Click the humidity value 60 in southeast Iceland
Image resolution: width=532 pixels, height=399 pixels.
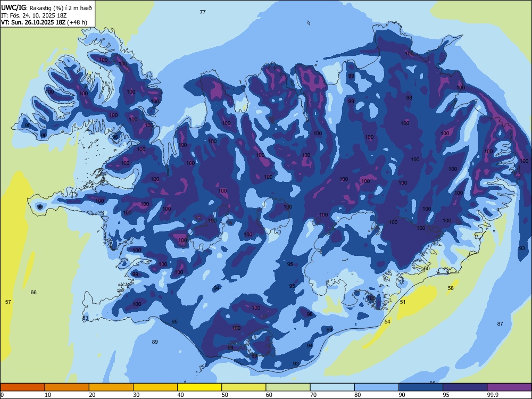[x=427, y=268]
